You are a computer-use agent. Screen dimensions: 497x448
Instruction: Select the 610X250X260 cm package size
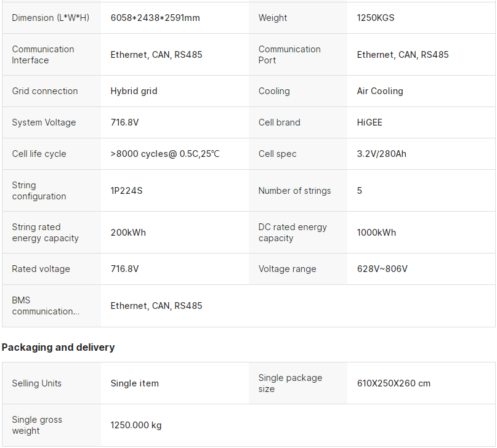click(394, 383)
